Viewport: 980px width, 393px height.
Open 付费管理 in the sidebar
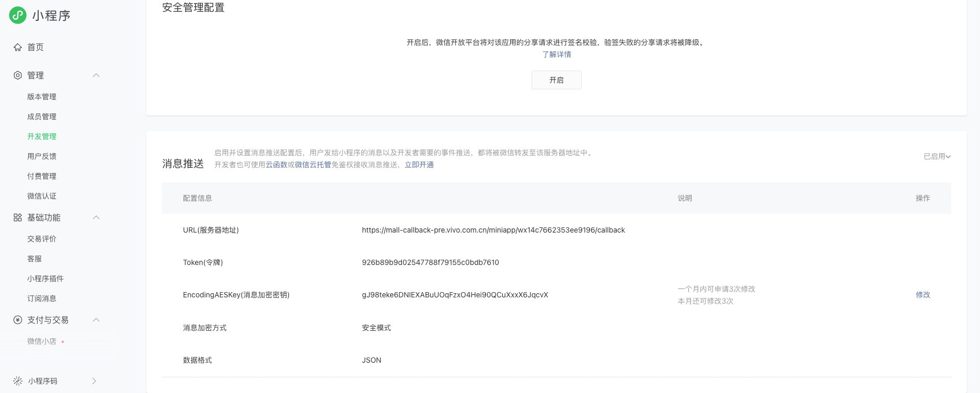[42, 176]
